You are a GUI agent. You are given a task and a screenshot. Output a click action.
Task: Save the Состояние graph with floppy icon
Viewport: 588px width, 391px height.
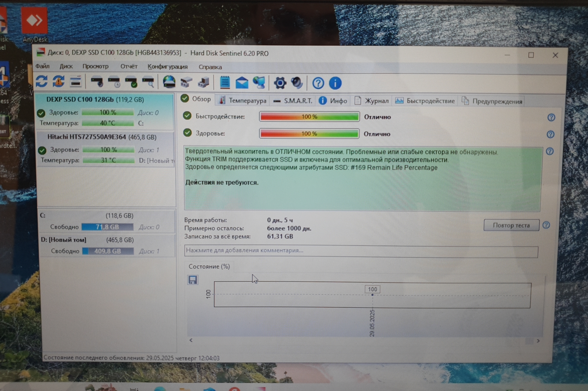(193, 280)
